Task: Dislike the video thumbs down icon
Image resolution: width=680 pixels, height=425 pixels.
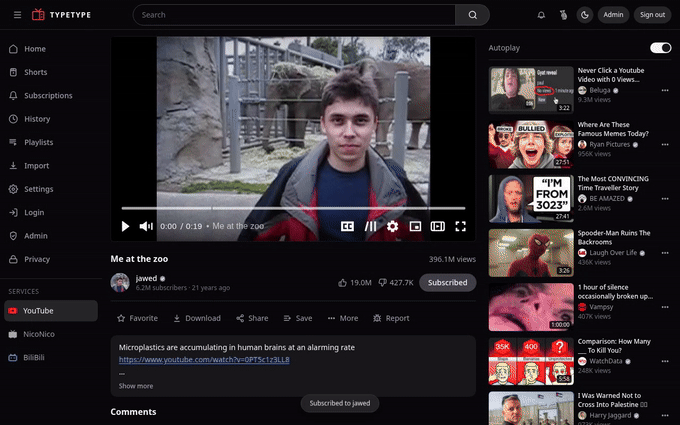Action: (382, 283)
